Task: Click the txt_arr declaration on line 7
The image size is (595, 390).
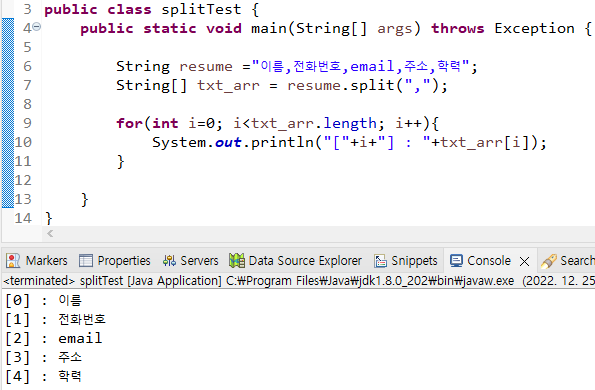Action: click(x=228, y=85)
